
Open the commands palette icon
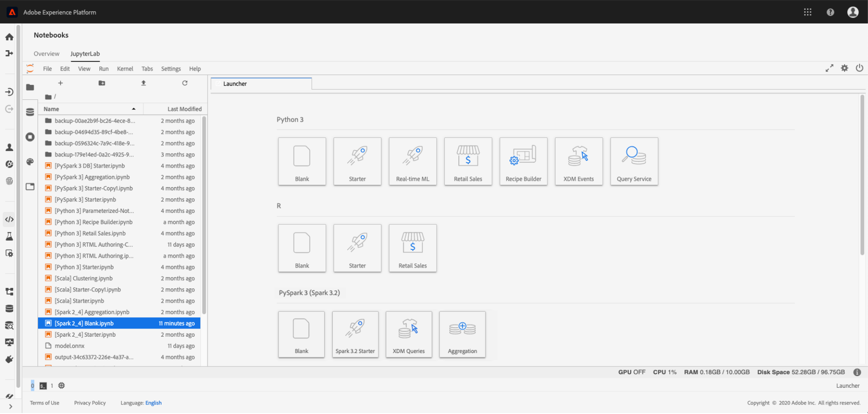30,162
